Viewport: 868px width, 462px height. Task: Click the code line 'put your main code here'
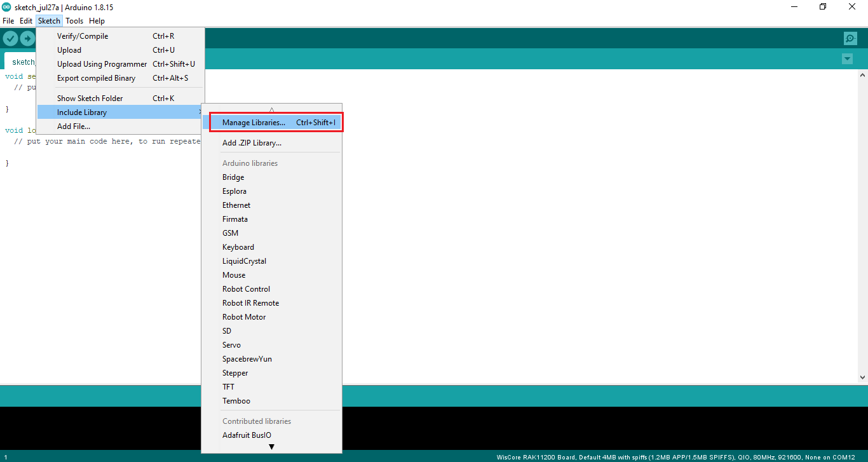(107, 141)
